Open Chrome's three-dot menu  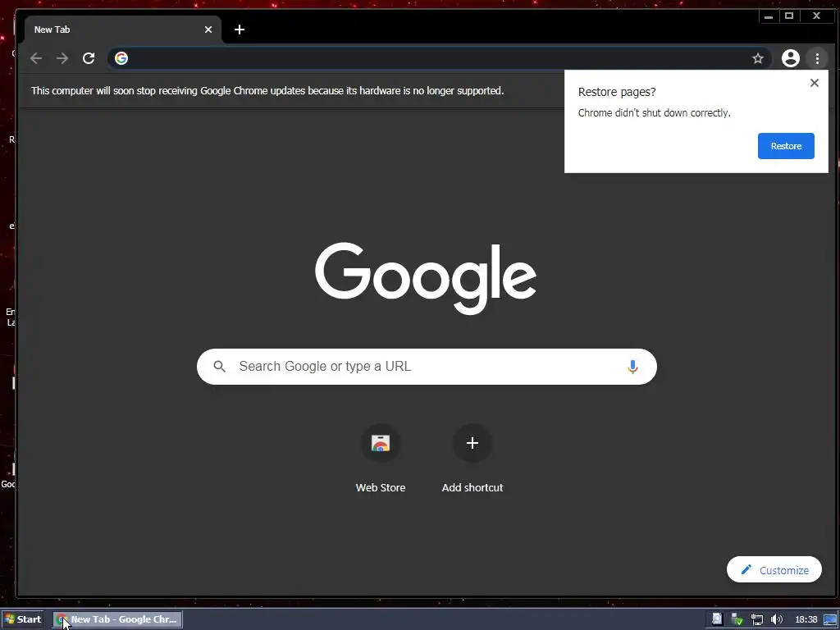pyautogui.click(x=817, y=58)
